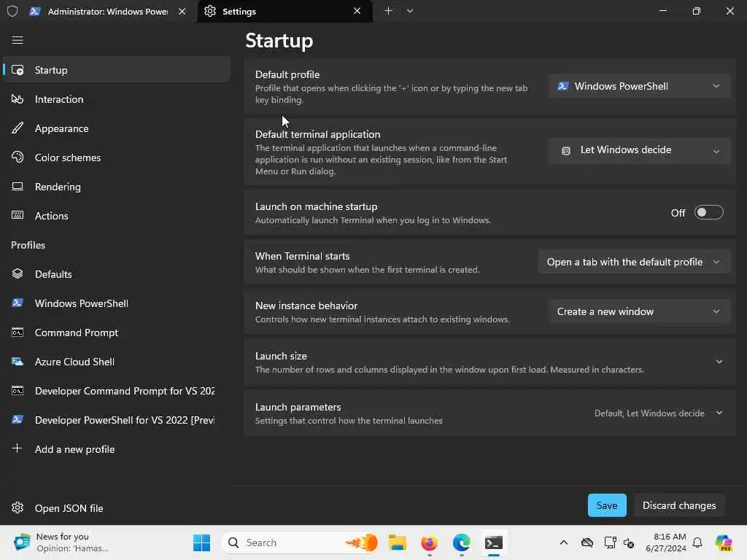Click the Discard changes button
The width and height of the screenshot is (747, 560).
[678, 505]
